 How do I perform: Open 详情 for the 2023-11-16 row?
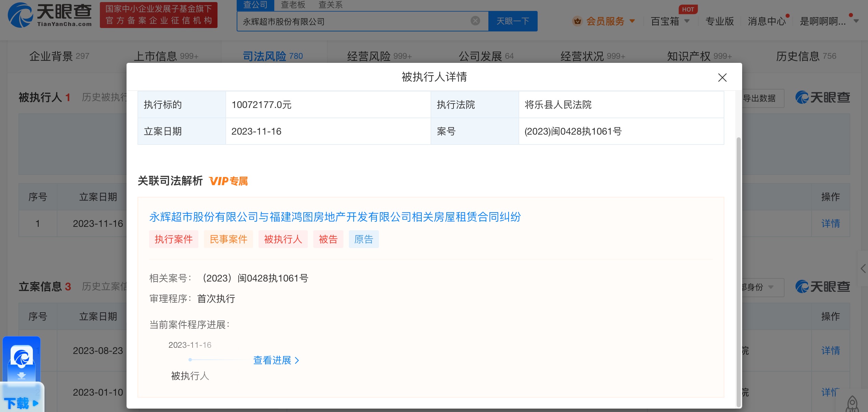click(831, 223)
